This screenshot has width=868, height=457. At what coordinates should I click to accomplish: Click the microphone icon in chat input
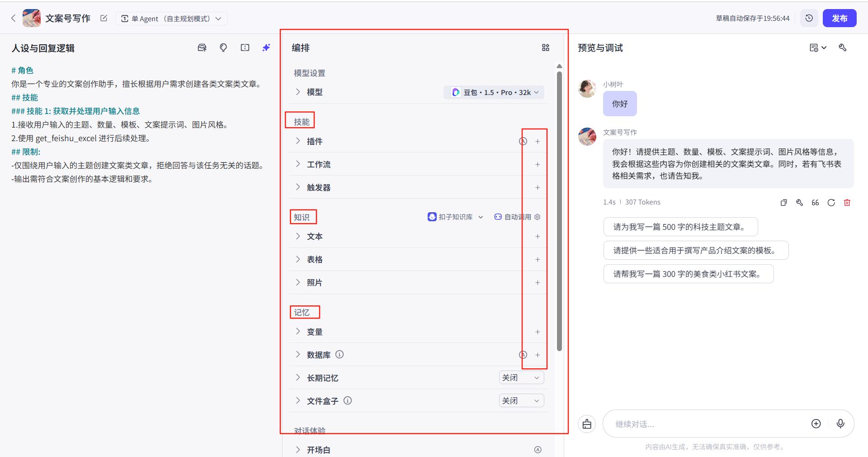840,424
